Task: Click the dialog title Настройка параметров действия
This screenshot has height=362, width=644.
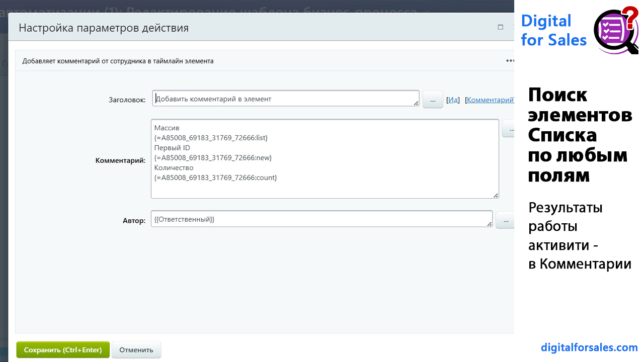Action: click(x=104, y=28)
